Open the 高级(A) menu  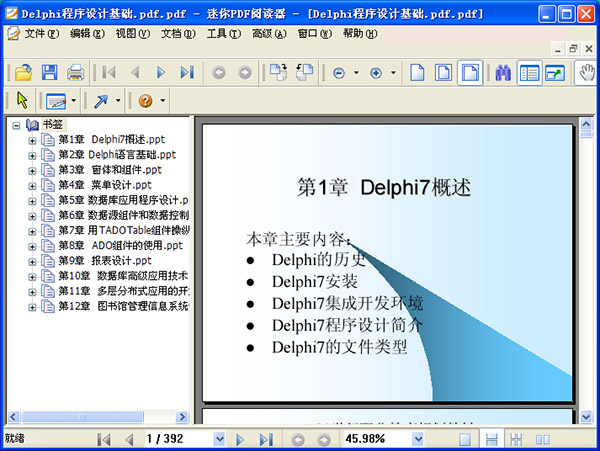[269, 34]
